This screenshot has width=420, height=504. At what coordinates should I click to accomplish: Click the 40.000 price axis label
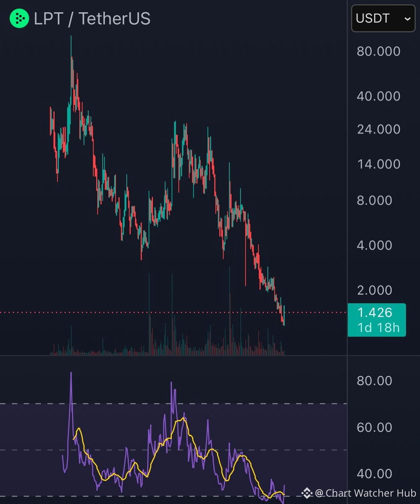378,96
